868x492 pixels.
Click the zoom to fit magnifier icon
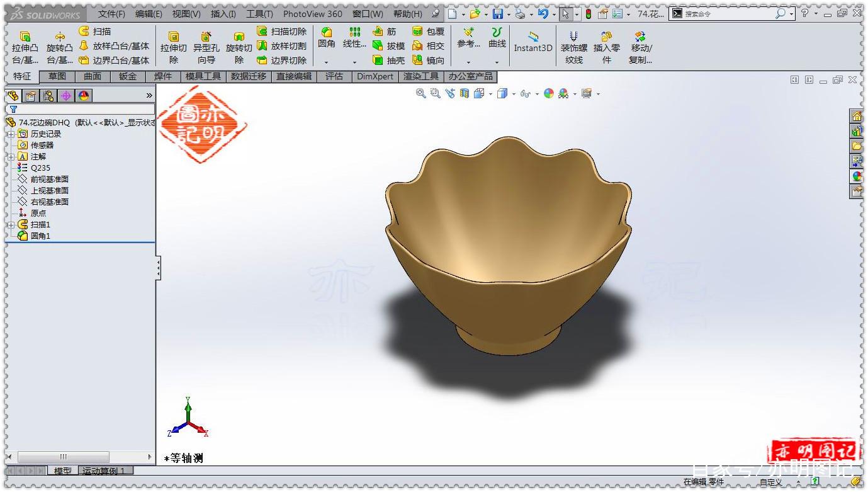(x=420, y=93)
